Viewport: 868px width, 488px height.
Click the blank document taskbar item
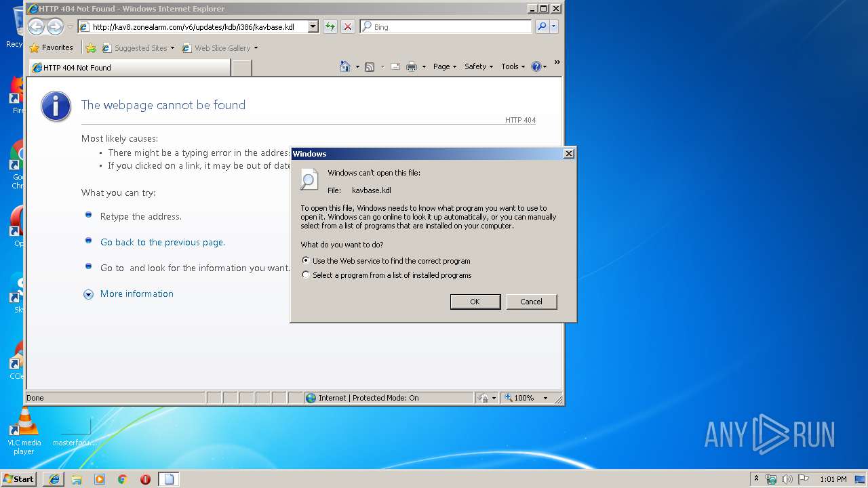click(169, 479)
